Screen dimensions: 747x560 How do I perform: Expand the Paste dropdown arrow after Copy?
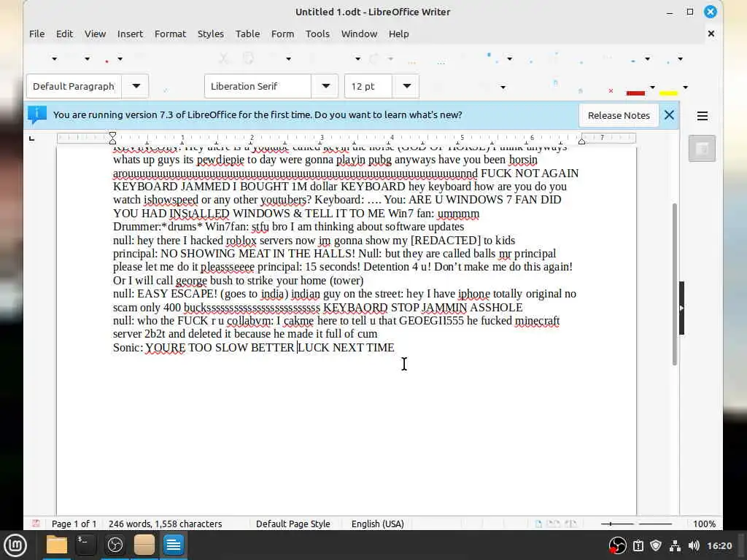pos(288,58)
